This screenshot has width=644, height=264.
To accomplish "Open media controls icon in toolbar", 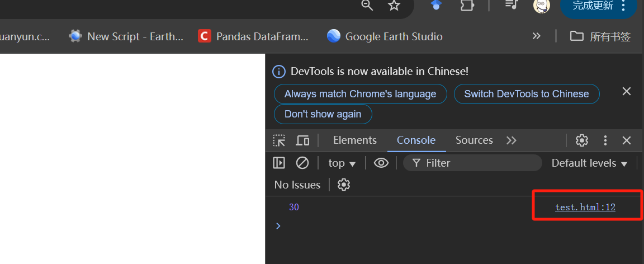I will (511, 5).
